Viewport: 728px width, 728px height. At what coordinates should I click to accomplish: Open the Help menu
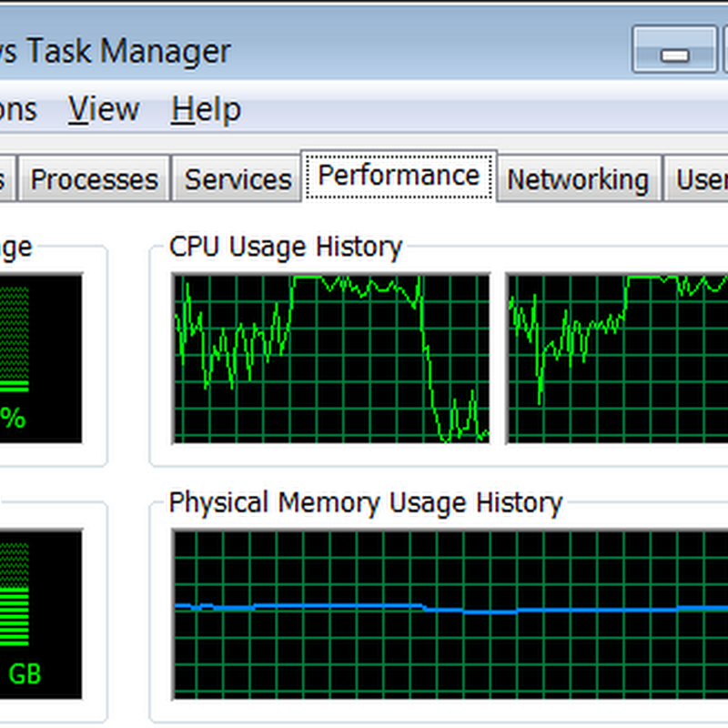(x=206, y=110)
